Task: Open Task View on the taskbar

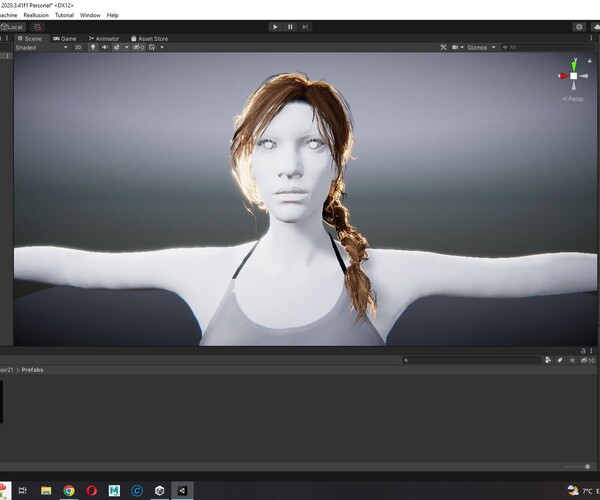Action: pos(23,490)
